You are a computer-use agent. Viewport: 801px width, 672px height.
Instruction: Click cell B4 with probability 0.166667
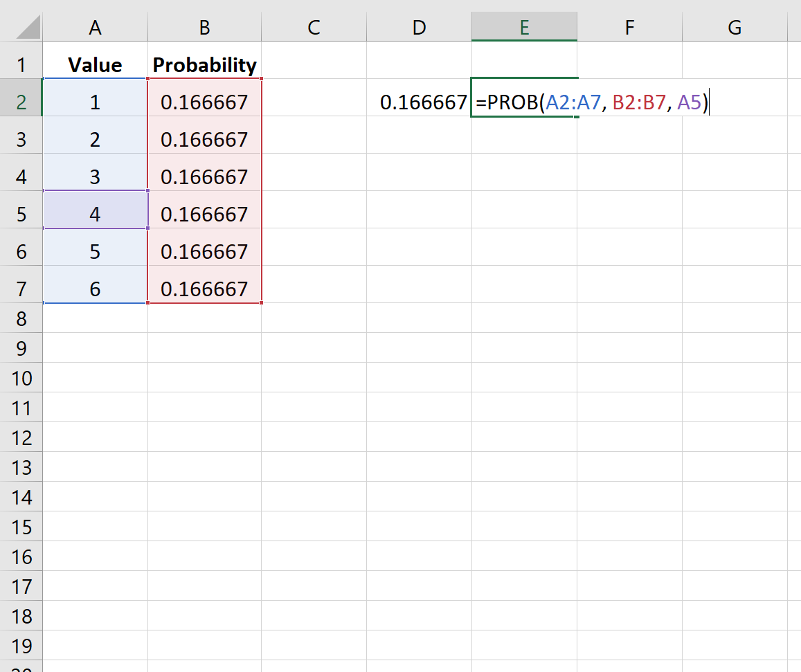click(204, 177)
